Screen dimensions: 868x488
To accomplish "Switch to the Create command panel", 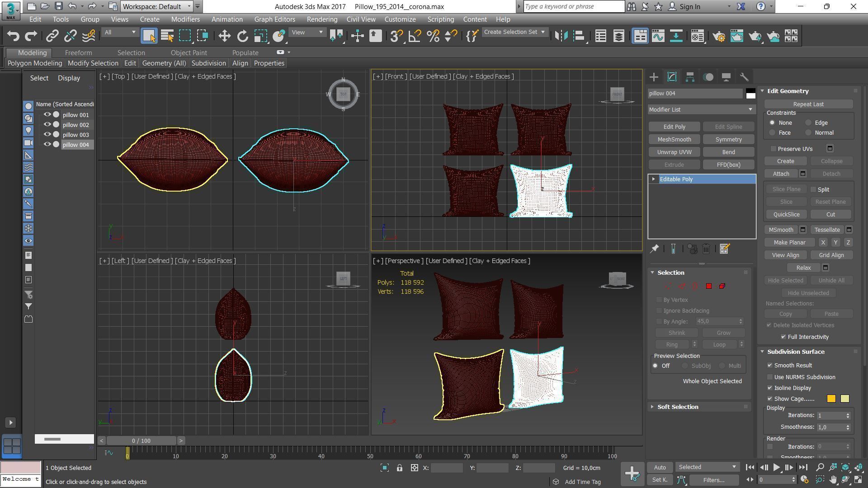I will point(654,77).
